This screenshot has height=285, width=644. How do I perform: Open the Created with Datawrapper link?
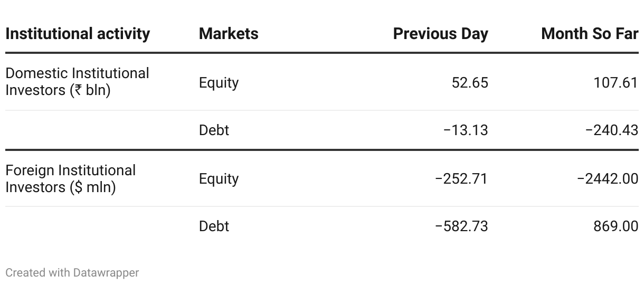tap(72, 273)
